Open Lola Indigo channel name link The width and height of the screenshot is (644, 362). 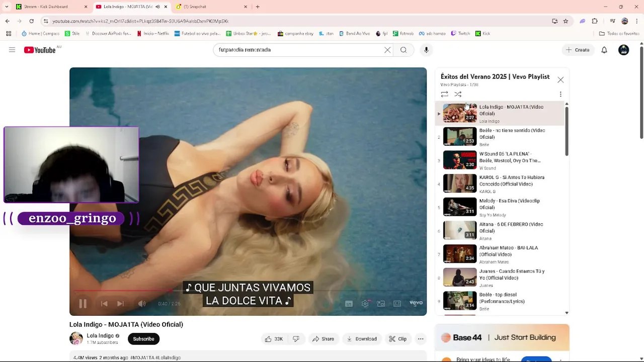[100, 335]
